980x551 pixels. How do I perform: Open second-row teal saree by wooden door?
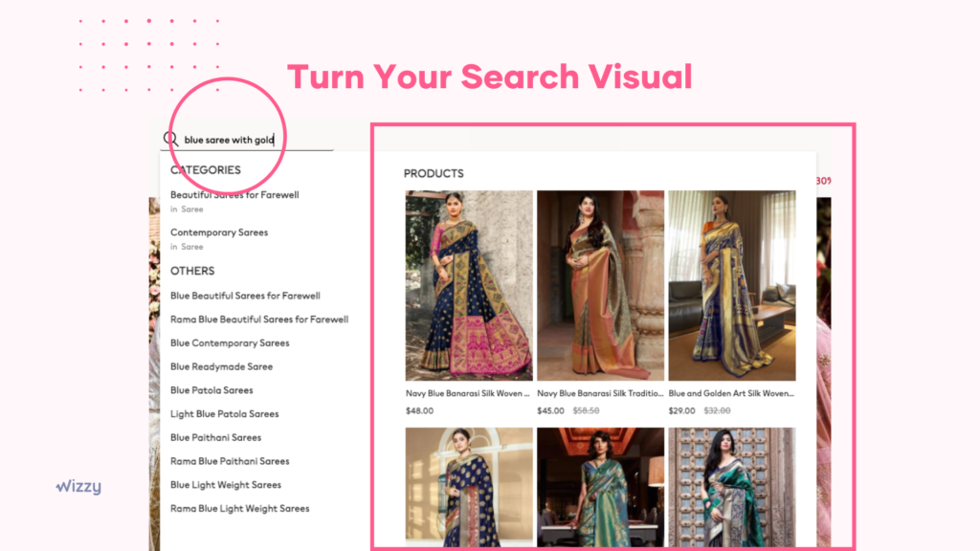(x=732, y=487)
